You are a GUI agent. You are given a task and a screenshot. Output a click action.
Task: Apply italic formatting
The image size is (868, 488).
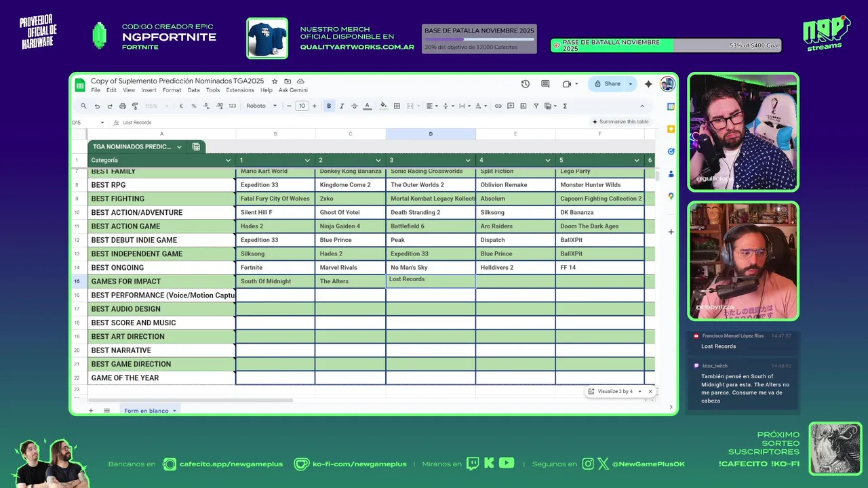[342, 106]
